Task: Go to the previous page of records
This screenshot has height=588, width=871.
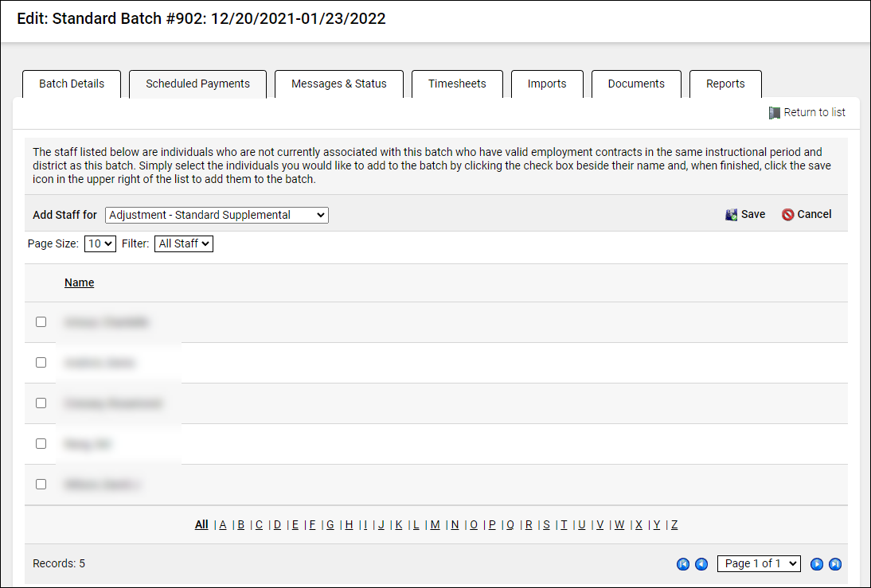Action: [x=701, y=563]
